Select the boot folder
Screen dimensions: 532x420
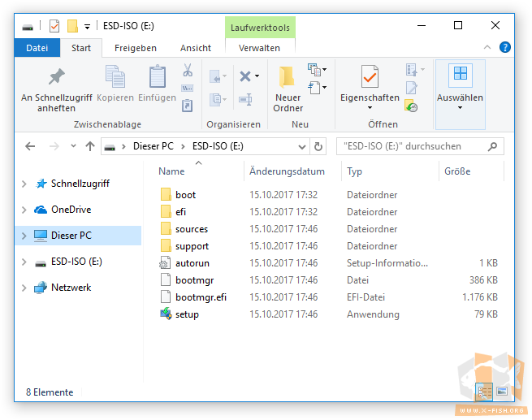185,195
